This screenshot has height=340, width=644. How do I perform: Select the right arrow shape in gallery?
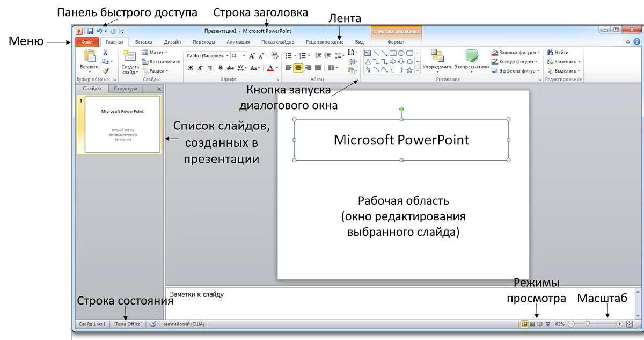(x=393, y=62)
